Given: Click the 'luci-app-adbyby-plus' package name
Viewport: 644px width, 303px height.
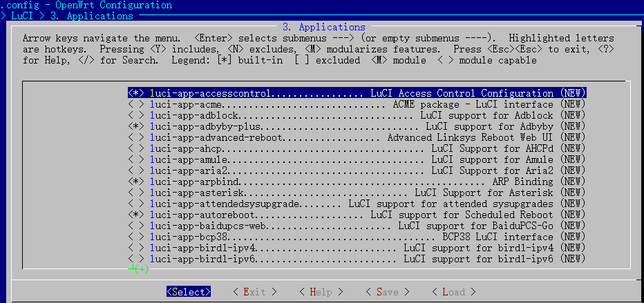Looking at the screenshot, I should (205, 126).
